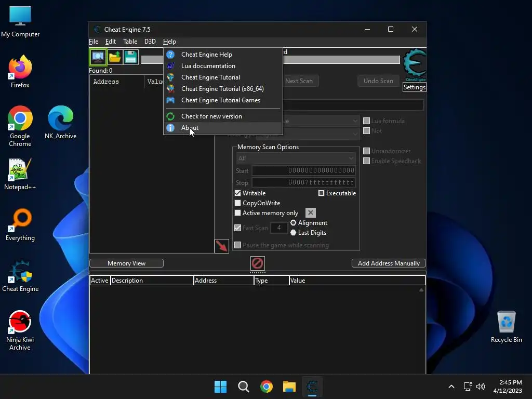Click the Stop address input field
Image resolution: width=532 pixels, height=399 pixels.
[x=303, y=182]
